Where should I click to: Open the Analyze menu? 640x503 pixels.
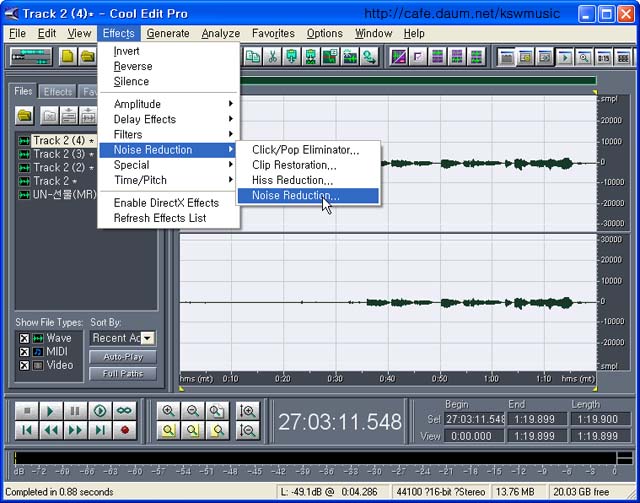point(220,33)
